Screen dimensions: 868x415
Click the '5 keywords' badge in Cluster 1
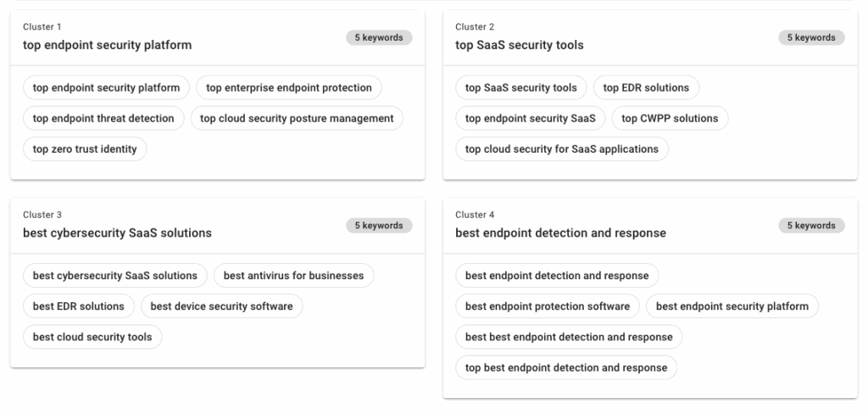pyautogui.click(x=379, y=37)
